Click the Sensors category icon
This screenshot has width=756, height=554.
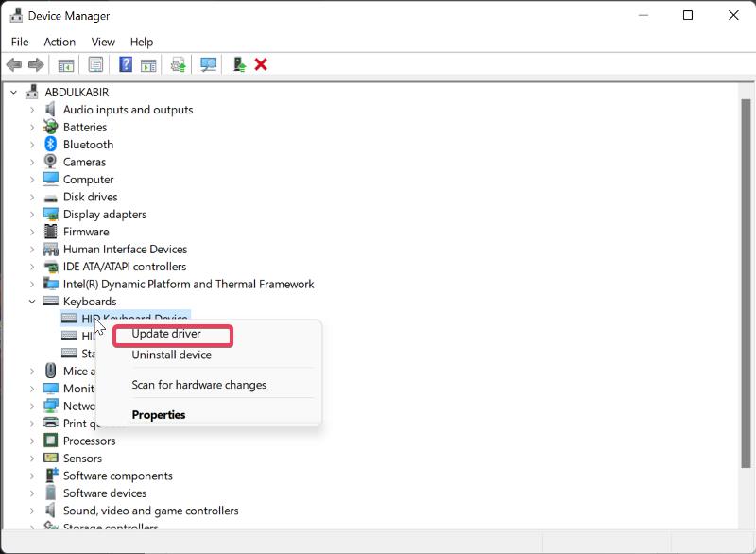coord(50,459)
